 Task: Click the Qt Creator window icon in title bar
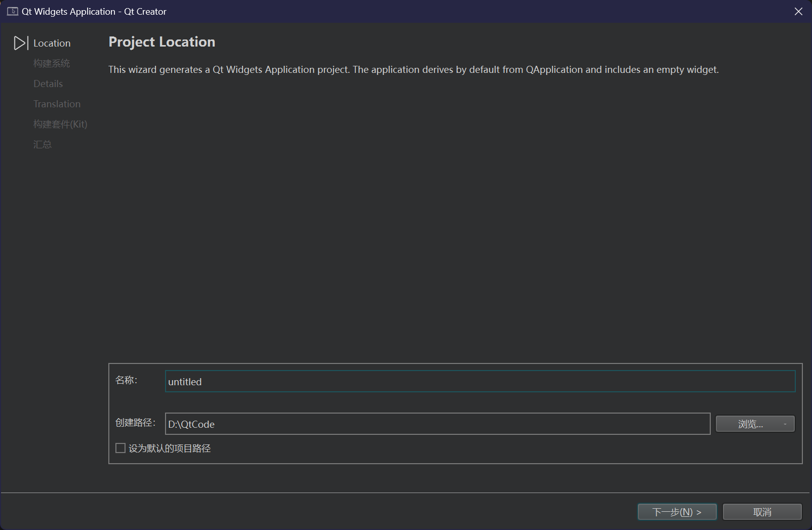(x=12, y=11)
